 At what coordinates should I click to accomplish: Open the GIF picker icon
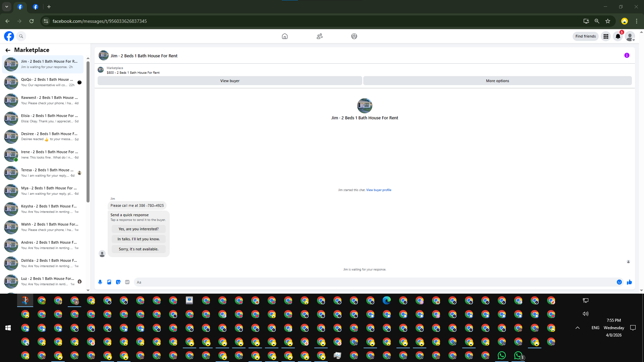[127, 282]
